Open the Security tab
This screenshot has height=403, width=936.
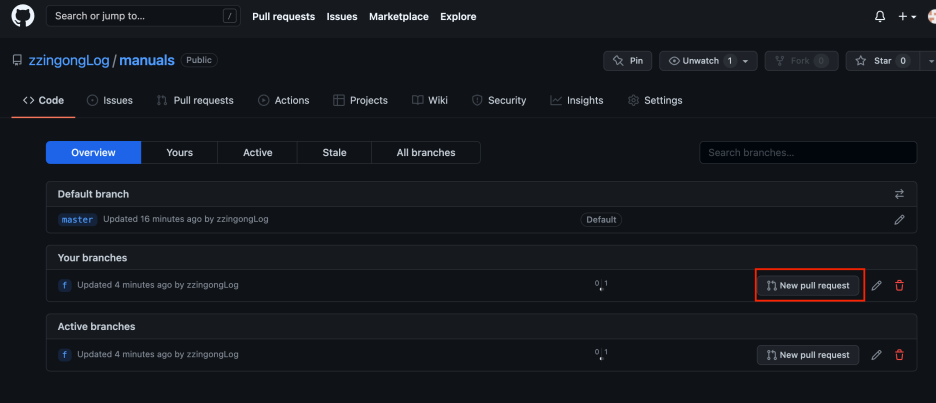tap(499, 100)
